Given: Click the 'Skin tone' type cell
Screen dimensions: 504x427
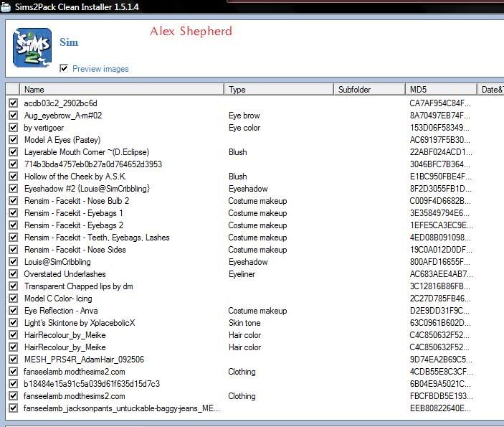Looking at the screenshot, I should coord(244,323).
